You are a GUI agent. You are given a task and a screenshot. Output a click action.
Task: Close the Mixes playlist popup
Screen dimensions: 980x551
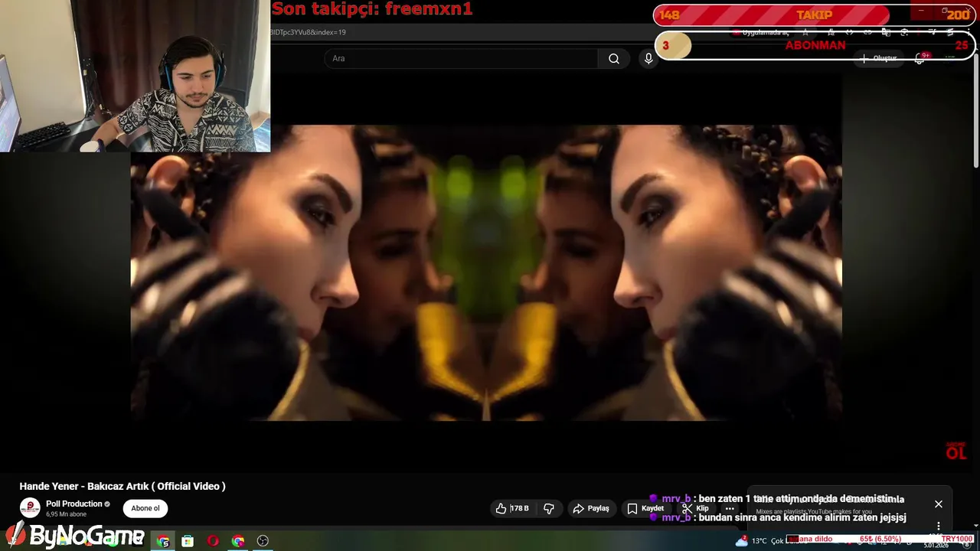point(938,504)
